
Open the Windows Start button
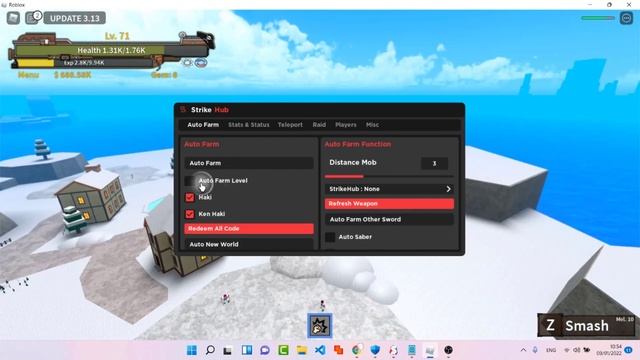[191, 350]
